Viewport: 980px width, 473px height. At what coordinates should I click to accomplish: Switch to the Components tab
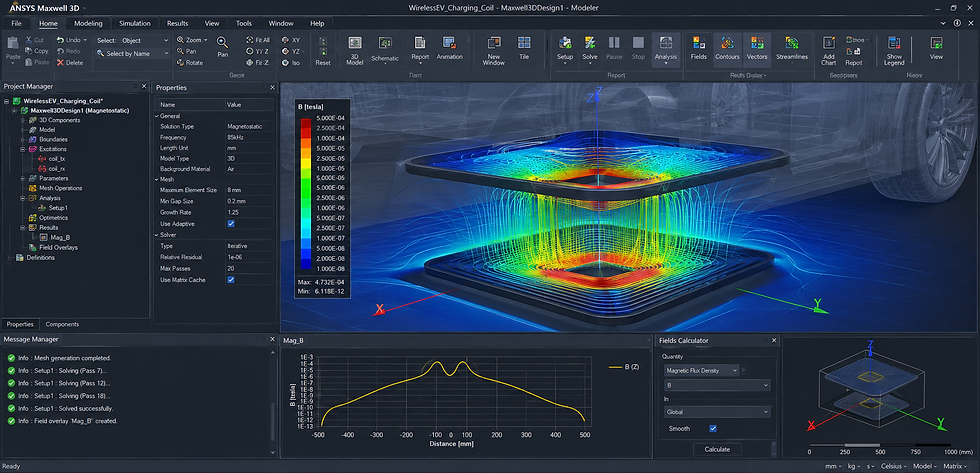point(62,324)
